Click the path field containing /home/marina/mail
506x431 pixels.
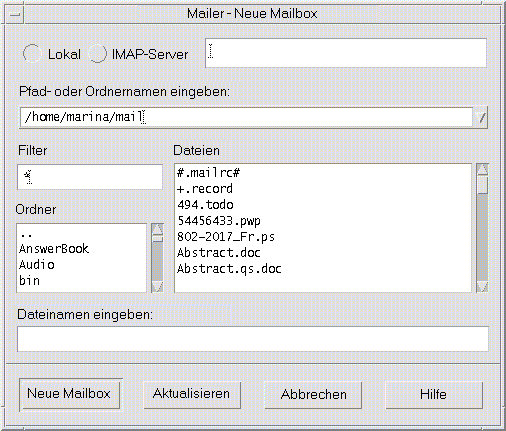246,117
